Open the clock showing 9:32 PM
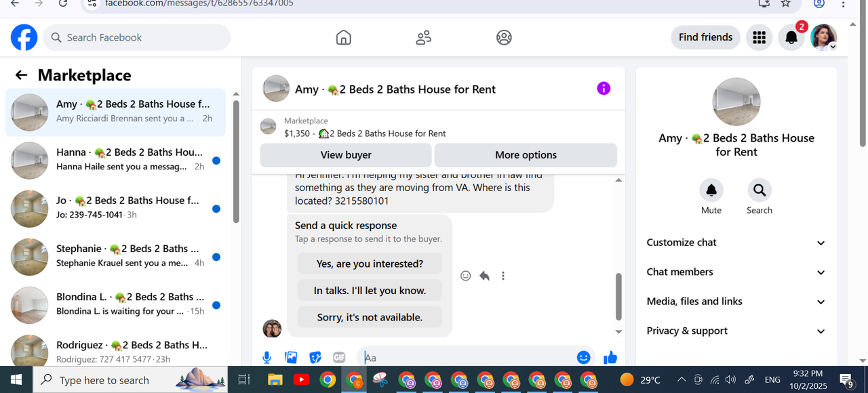Image resolution: width=868 pixels, height=393 pixels. 808,380
